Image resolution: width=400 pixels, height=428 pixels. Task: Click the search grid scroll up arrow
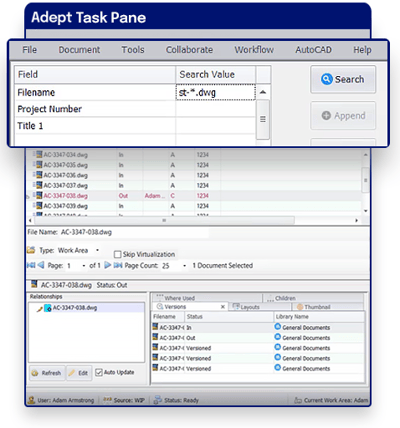[263, 92]
